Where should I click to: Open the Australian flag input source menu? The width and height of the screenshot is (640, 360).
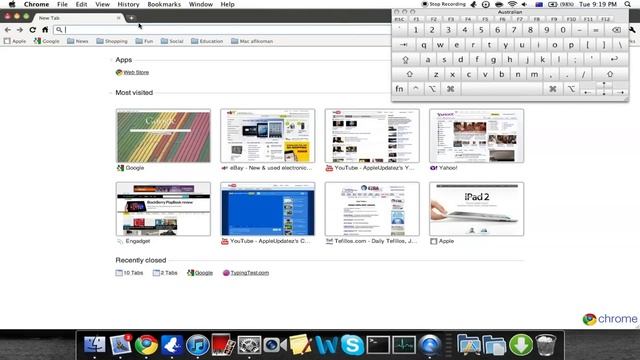point(539,4)
